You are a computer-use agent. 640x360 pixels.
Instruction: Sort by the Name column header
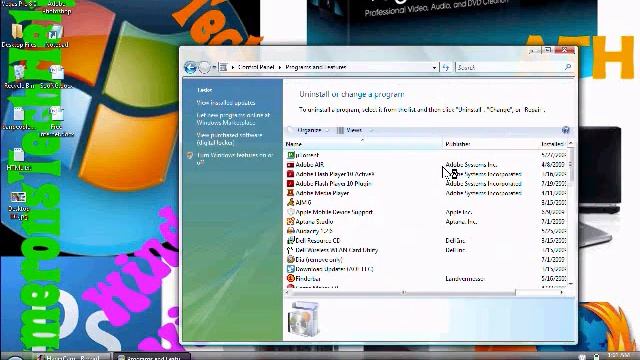tap(362, 144)
